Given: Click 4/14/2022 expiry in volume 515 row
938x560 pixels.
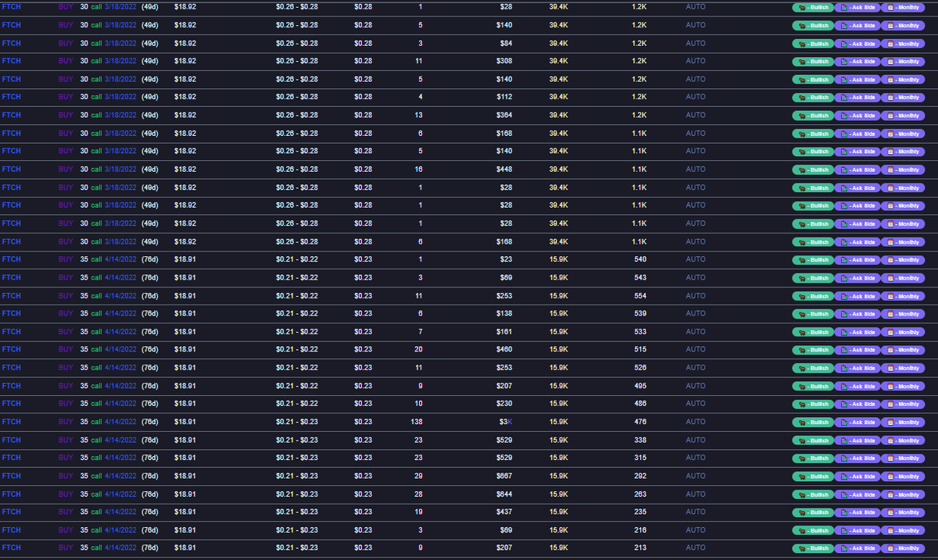Looking at the screenshot, I should click(120, 349).
